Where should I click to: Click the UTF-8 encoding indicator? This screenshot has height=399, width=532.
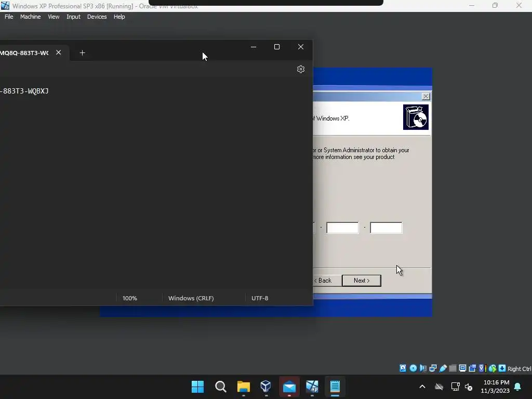coord(260,298)
